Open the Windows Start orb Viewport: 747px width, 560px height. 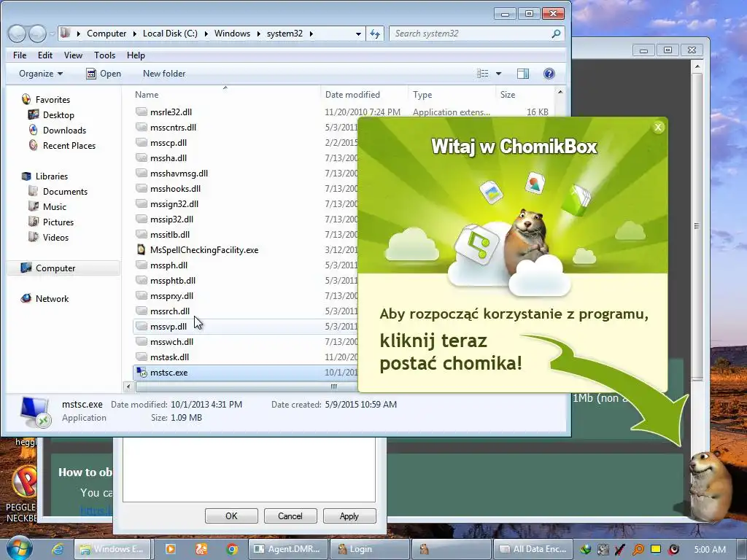(18, 548)
